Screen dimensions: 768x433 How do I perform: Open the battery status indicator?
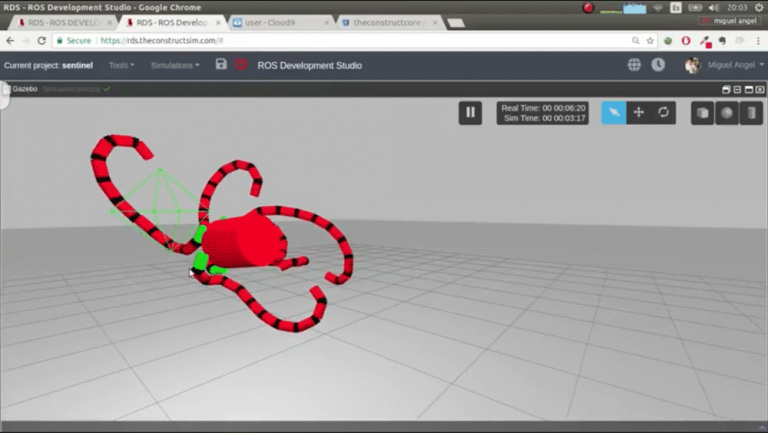[x=695, y=8]
